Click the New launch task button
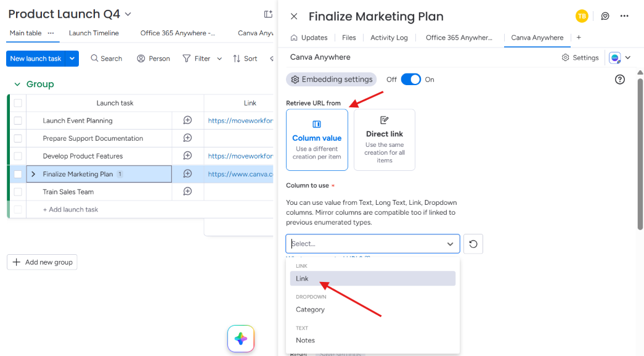Image resolution: width=644 pixels, height=356 pixels. pos(36,59)
